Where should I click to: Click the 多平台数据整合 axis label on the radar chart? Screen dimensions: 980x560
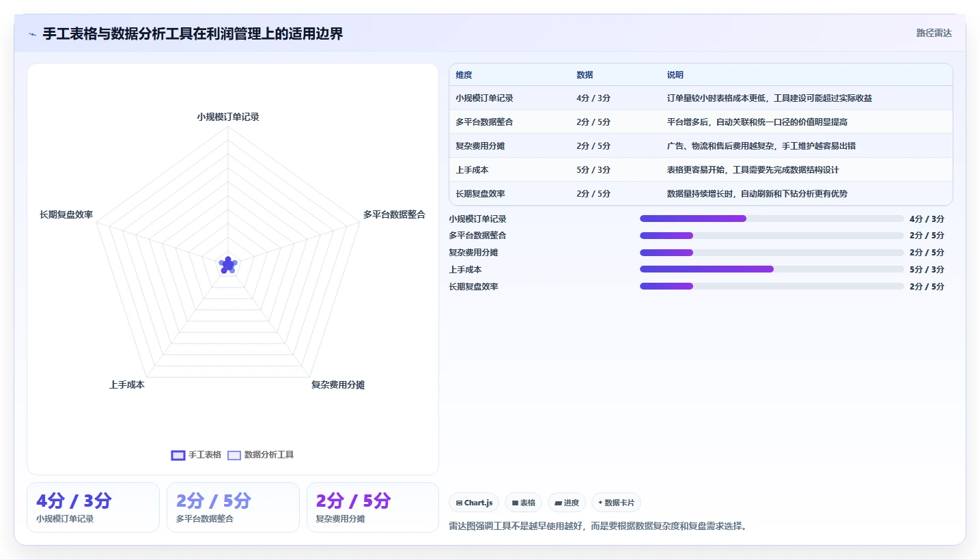pyautogui.click(x=394, y=214)
